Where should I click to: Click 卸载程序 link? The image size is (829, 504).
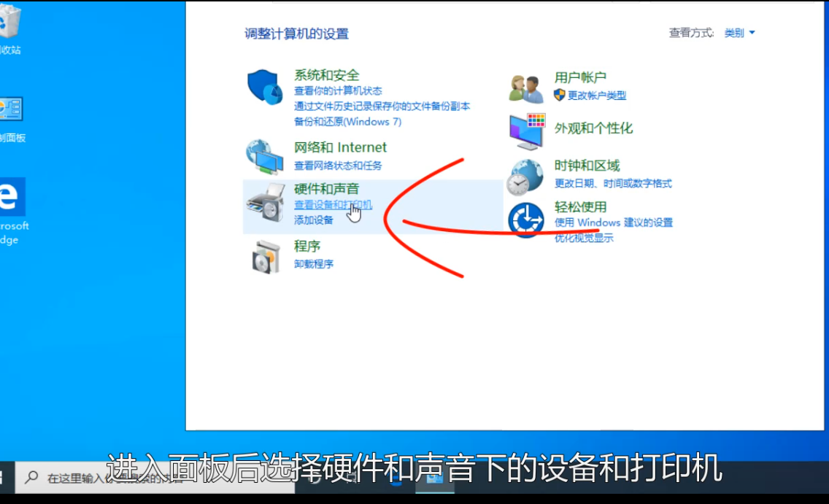[314, 263]
